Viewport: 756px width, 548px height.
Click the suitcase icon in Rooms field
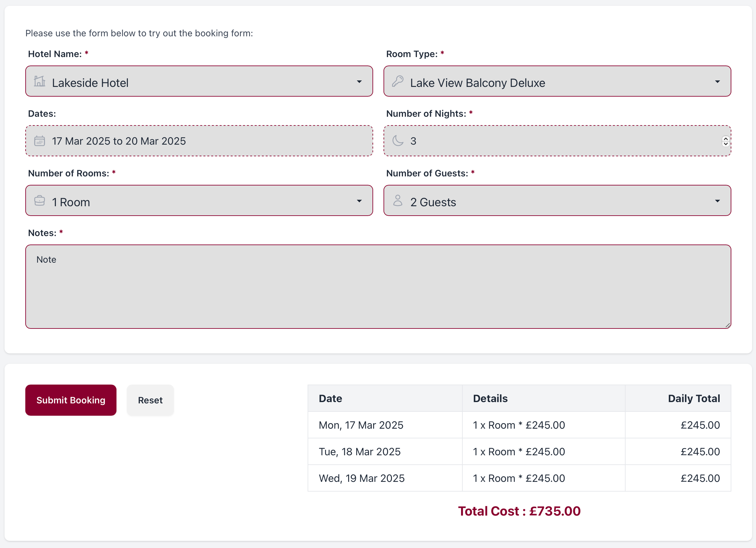(x=39, y=201)
